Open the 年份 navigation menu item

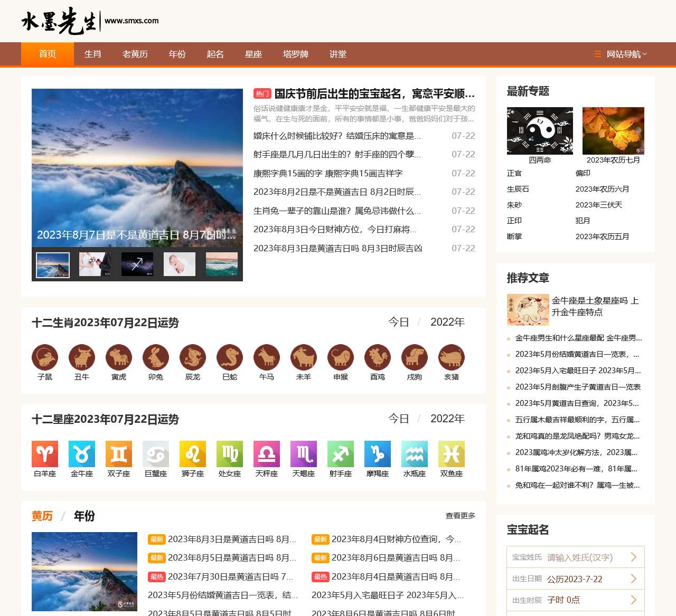coord(177,54)
